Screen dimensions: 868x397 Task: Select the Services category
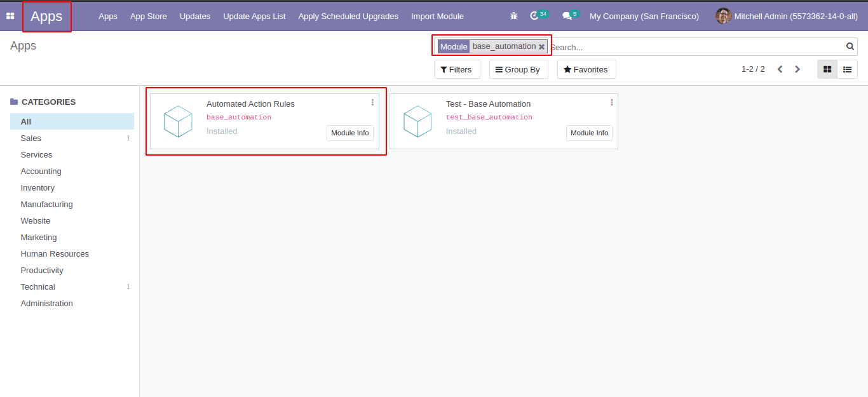click(x=72, y=154)
